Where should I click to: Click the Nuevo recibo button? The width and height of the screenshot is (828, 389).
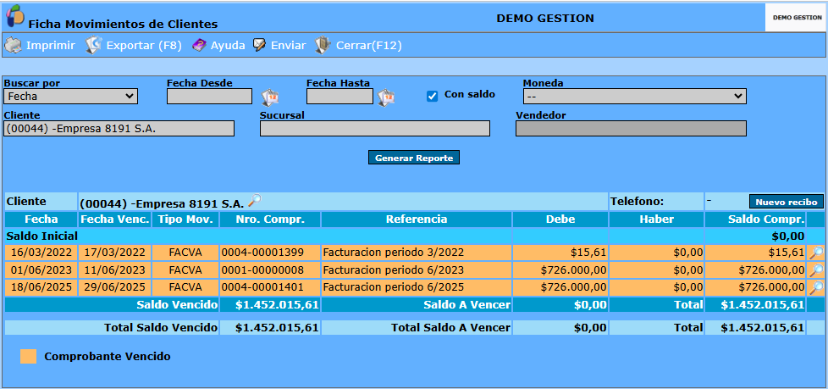tap(786, 202)
